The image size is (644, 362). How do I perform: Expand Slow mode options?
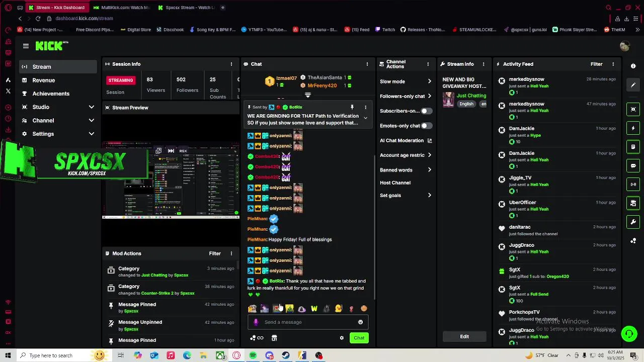(x=429, y=81)
